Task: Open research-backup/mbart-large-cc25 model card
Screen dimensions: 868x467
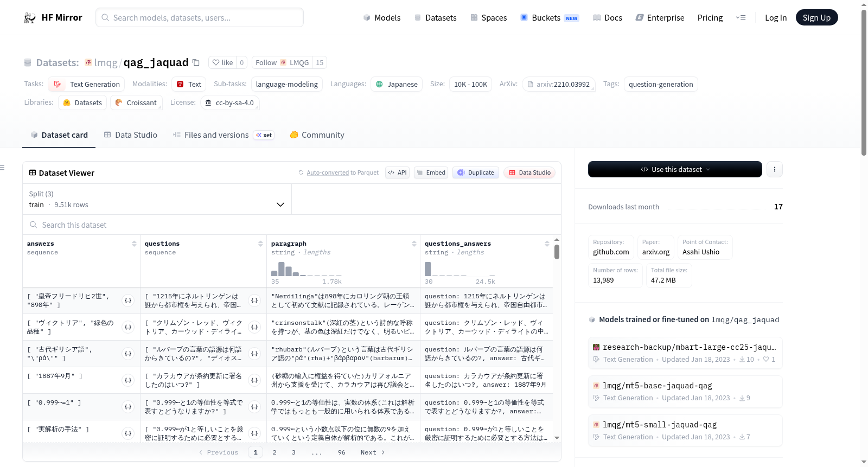Action: 685,353
